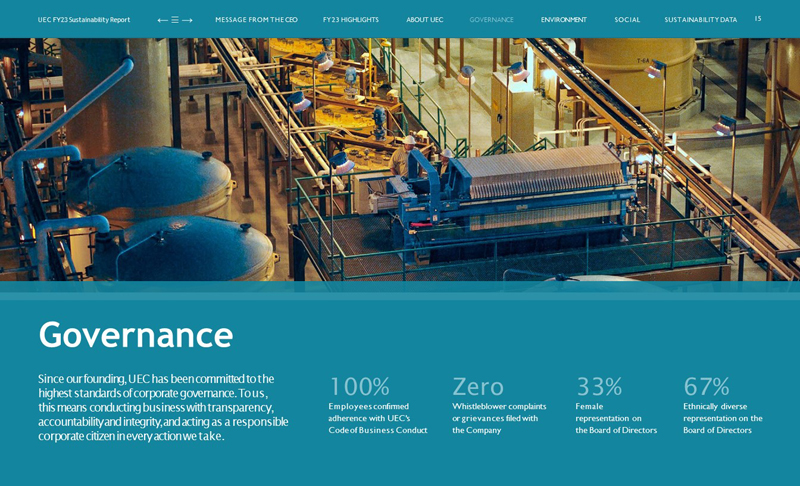
Task: Jump to Environment section
Action: 563,20
